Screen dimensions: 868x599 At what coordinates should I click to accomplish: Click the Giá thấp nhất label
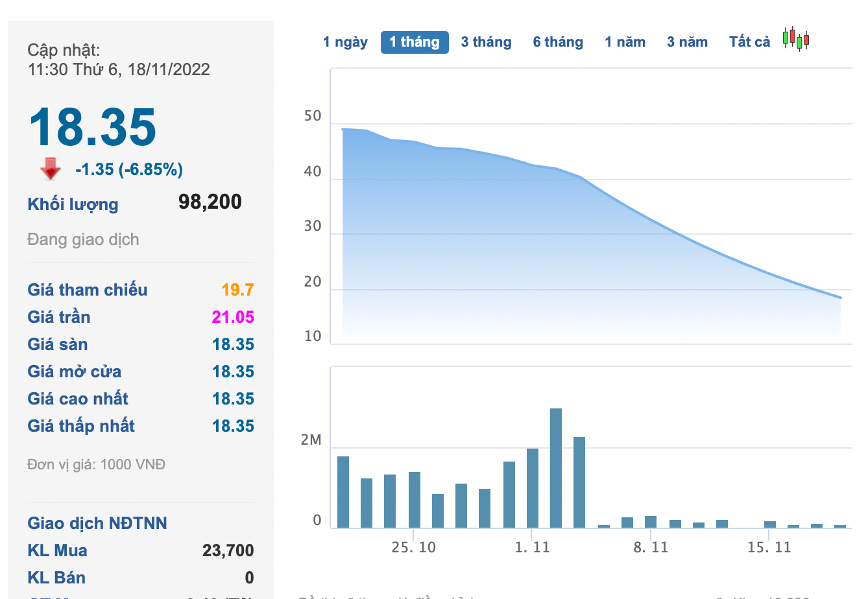pos(81,426)
